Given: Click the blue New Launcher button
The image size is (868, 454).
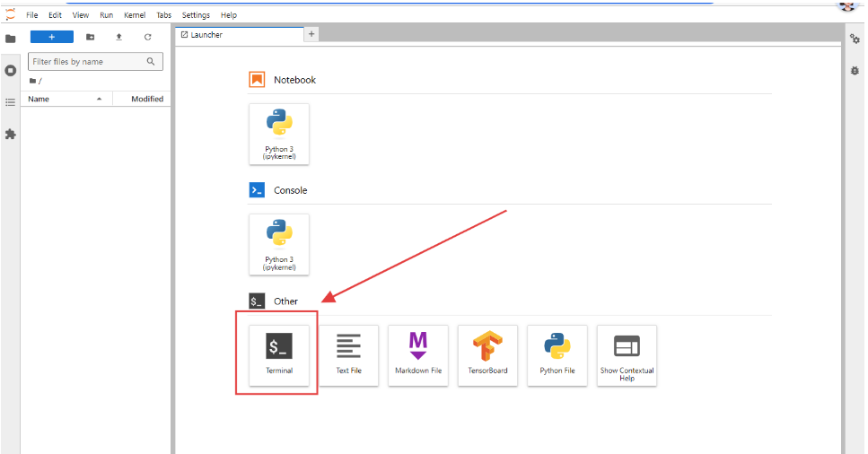Looking at the screenshot, I should click(52, 37).
